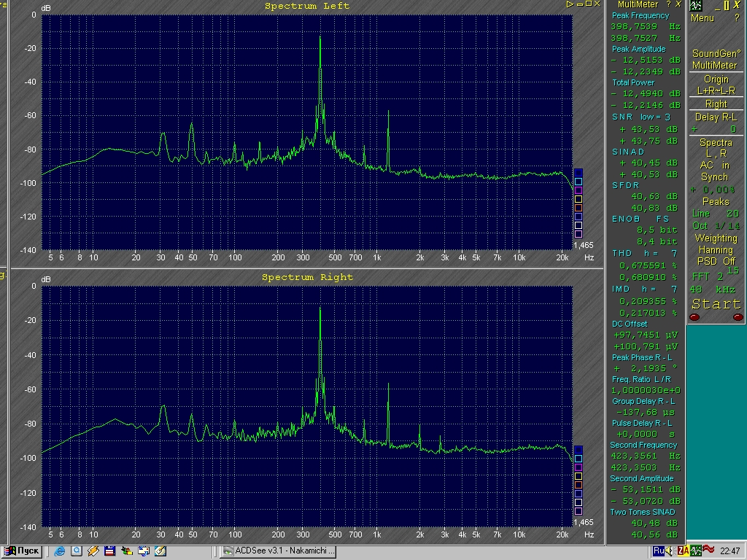Open the MultiMeter help question mark
747x560 pixels.
(x=667, y=4)
